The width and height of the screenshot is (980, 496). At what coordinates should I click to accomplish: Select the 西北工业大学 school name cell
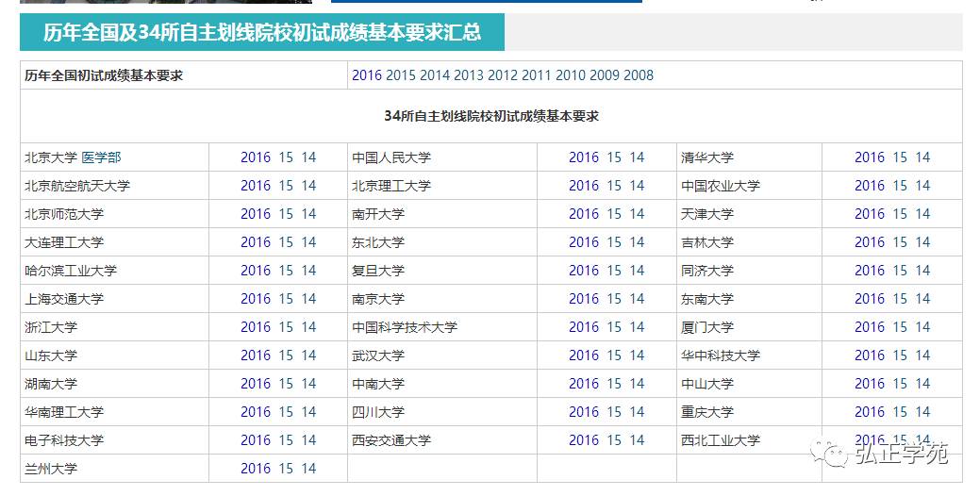click(x=749, y=440)
